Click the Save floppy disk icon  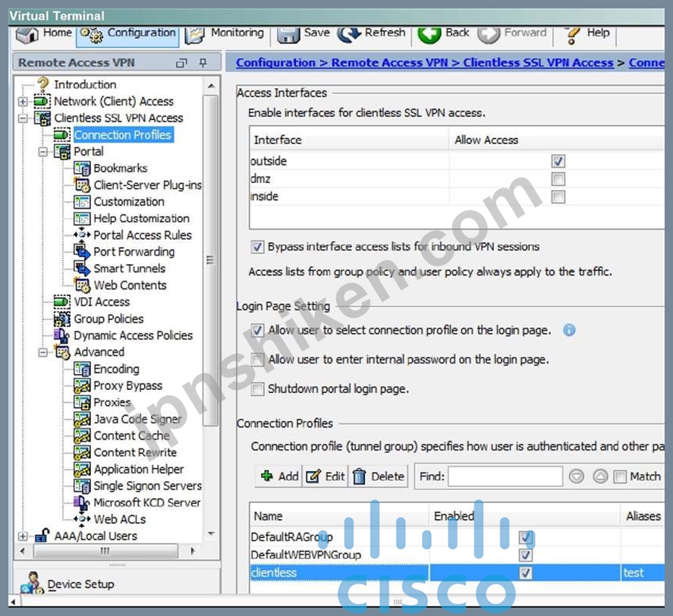click(288, 35)
